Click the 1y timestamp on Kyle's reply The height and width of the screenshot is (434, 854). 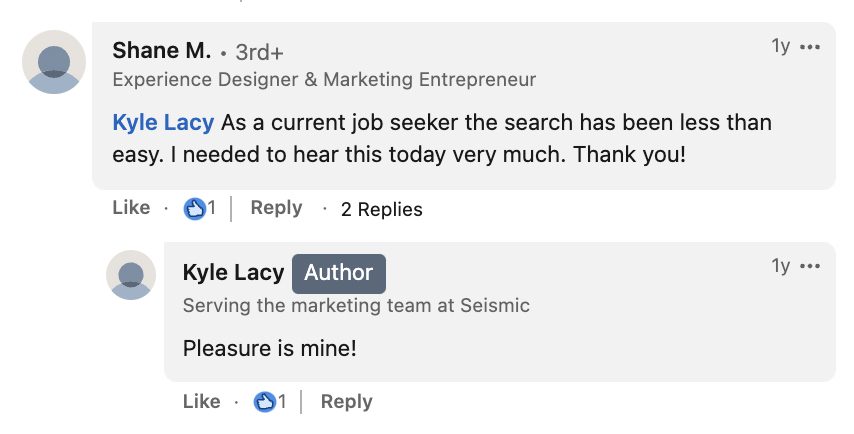781,266
